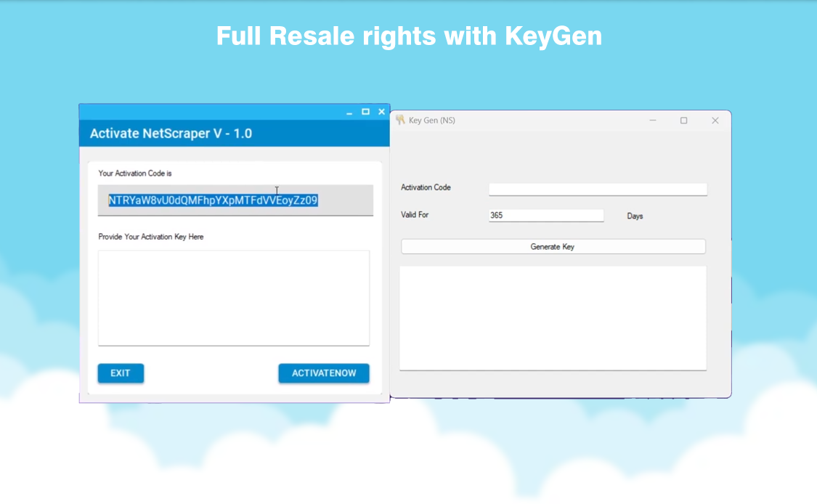The image size is (817, 504).
Task: Click the EXIT button in NetScraper window
Action: coord(121,373)
